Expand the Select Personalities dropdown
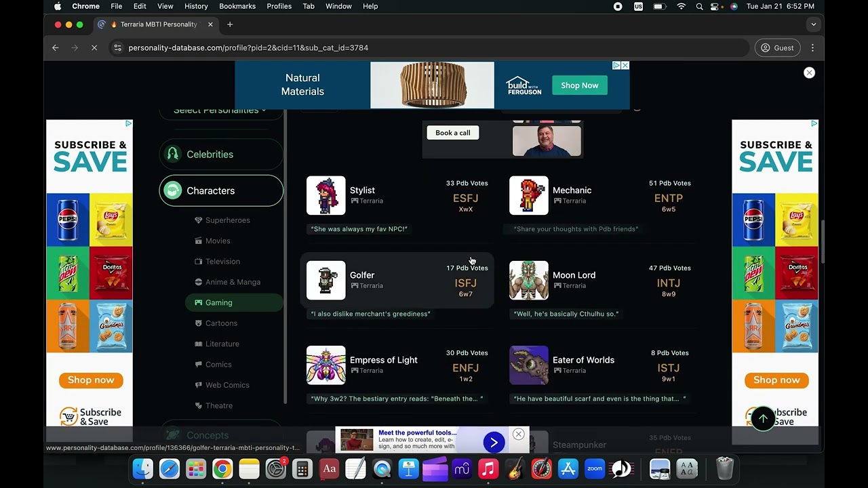The height and width of the screenshot is (488, 868). 221,110
